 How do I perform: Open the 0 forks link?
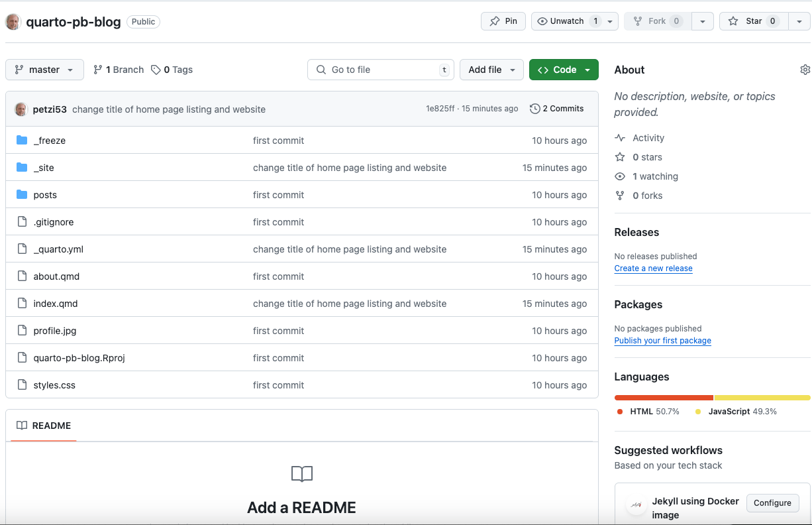[638, 196]
